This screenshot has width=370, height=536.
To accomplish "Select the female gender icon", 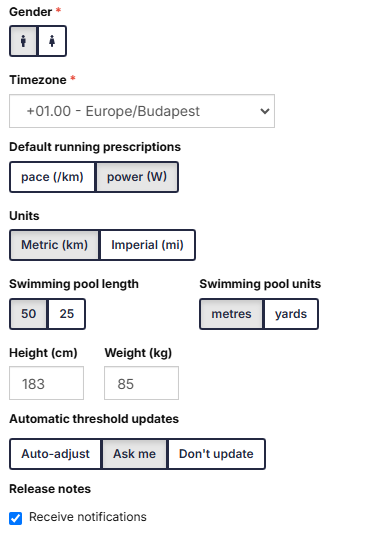I will pos(52,41).
